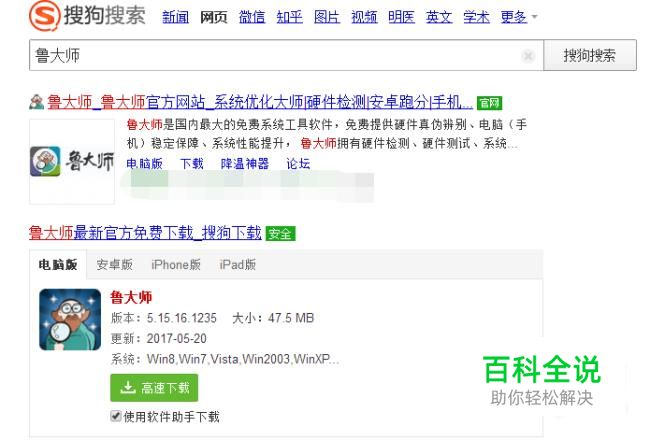
Task: Click the green 高速下载 button
Action: [154, 388]
